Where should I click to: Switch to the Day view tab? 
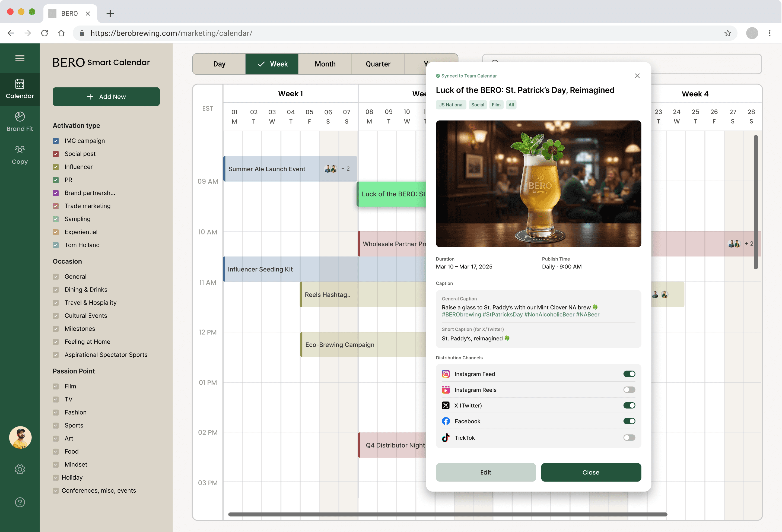(219, 64)
